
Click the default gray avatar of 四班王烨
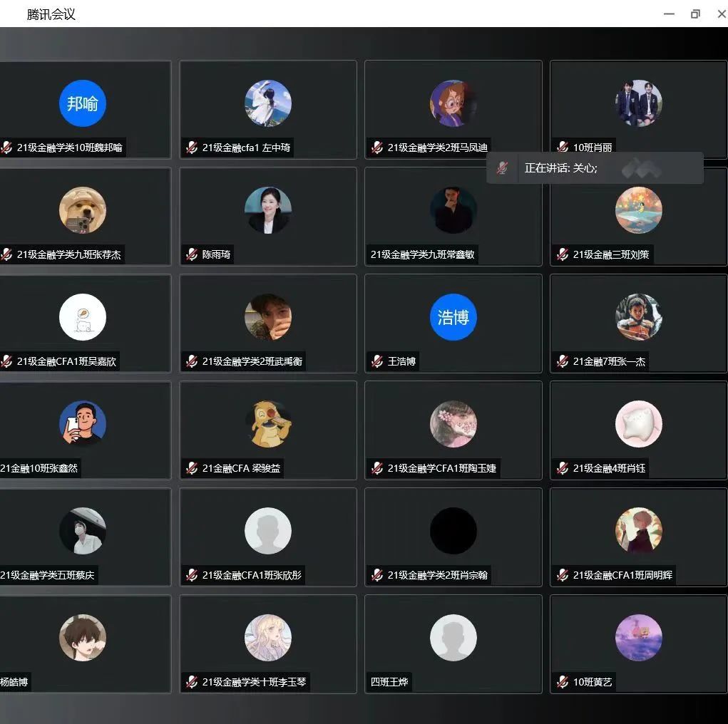[x=453, y=638]
